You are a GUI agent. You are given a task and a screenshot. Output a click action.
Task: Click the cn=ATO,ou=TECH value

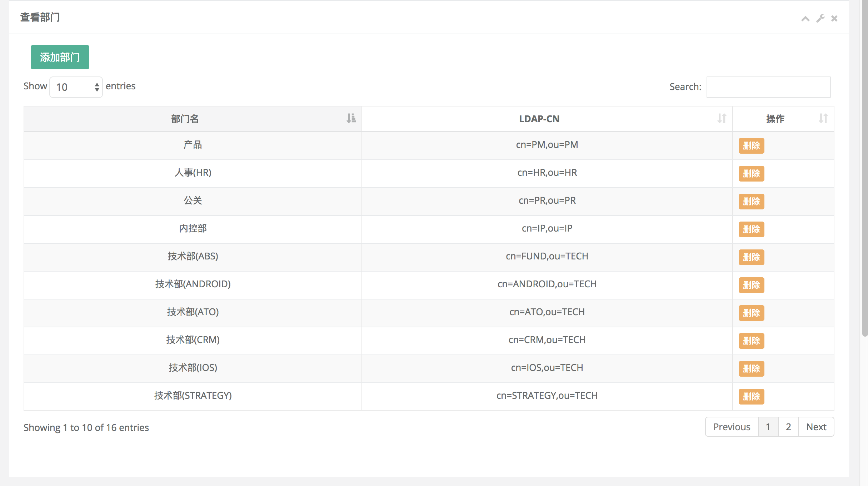point(547,312)
